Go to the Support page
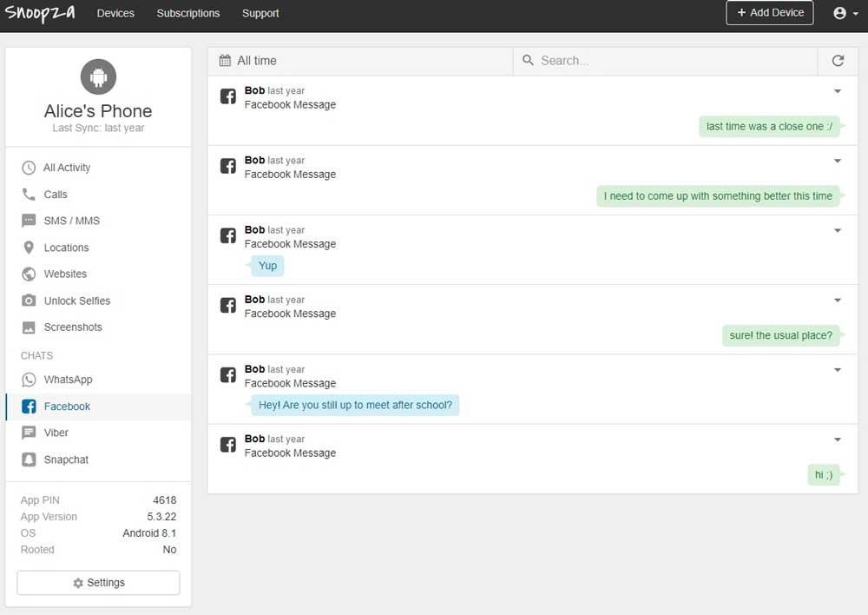The width and height of the screenshot is (868, 615). (x=260, y=13)
